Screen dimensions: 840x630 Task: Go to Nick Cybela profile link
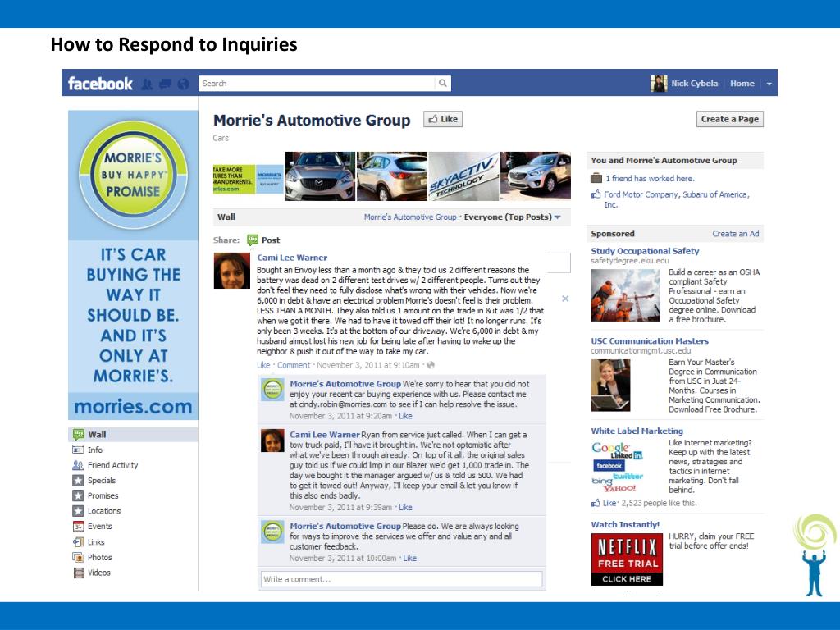point(694,84)
